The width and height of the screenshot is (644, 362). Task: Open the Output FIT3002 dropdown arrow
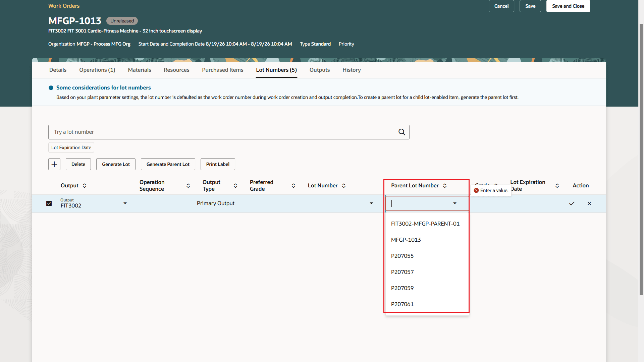click(x=125, y=203)
